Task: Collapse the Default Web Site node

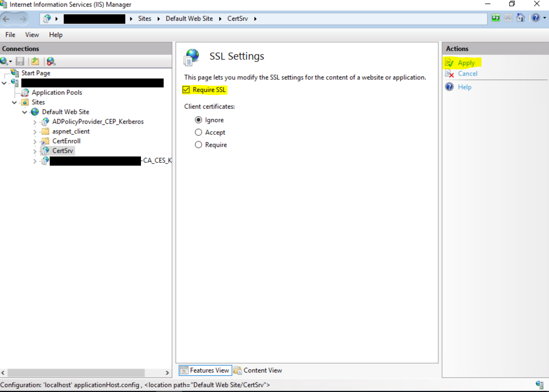Action: click(25, 112)
